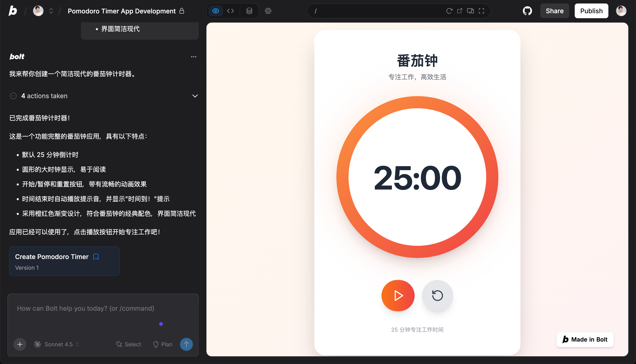Click the Publish button
636x364 pixels.
[591, 11]
